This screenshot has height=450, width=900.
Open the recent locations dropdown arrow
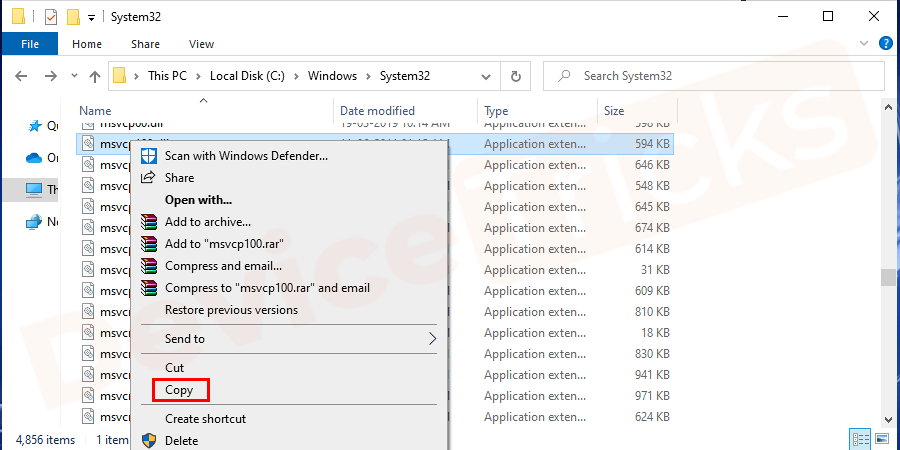pyautogui.click(x=74, y=76)
